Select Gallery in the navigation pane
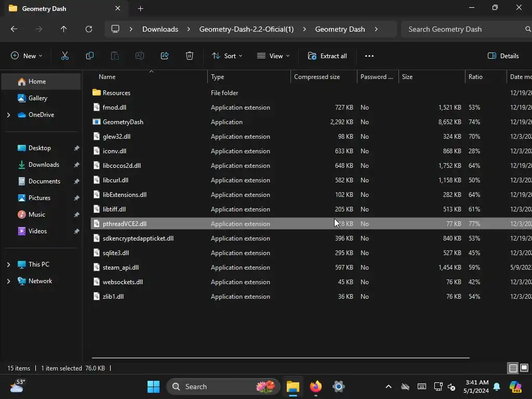The height and width of the screenshot is (399, 532). coord(41,98)
